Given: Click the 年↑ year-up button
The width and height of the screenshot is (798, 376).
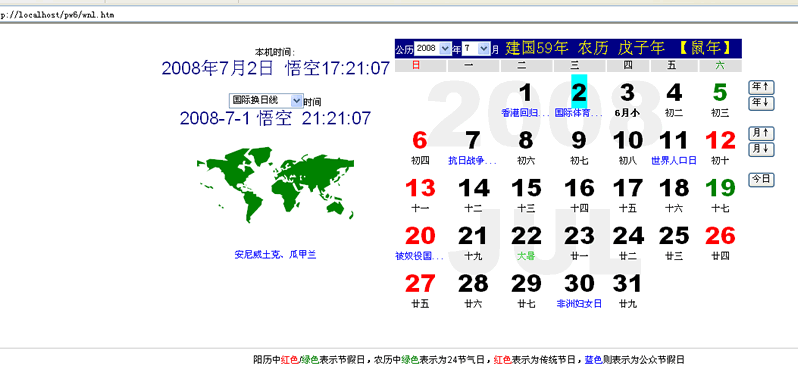Looking at the screenshot, I should click(x=761, y=87).
